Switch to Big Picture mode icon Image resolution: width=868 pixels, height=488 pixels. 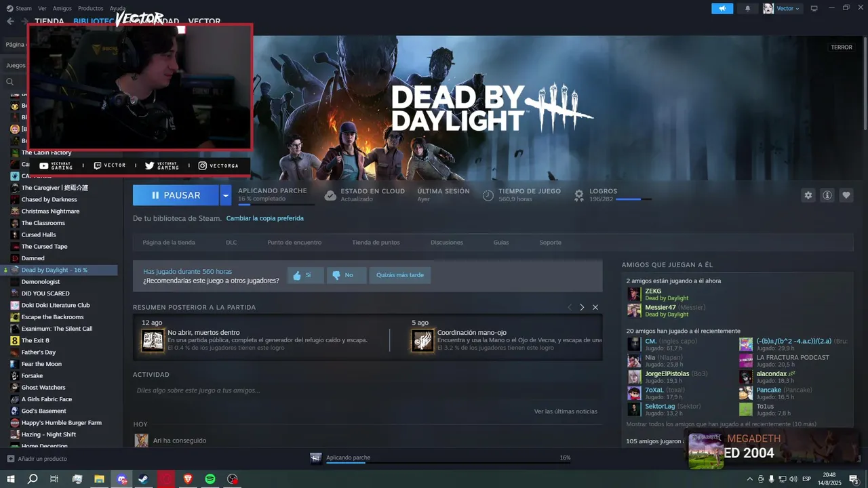[814, 8]
